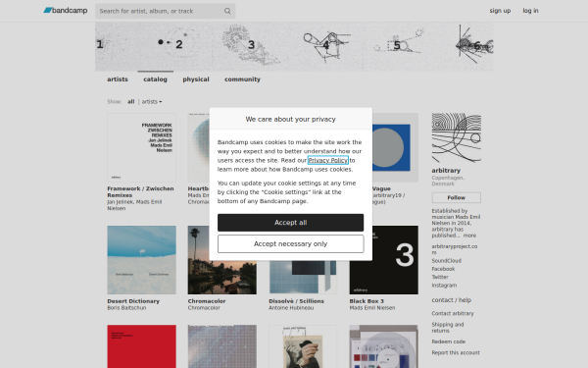
Task: Open Chromacolor album cover
Action: click(222, 260)
